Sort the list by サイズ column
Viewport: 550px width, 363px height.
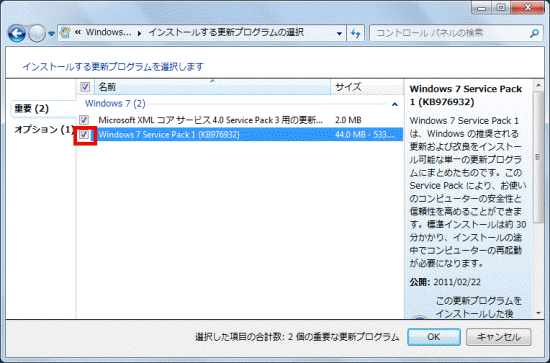(367, 87)
